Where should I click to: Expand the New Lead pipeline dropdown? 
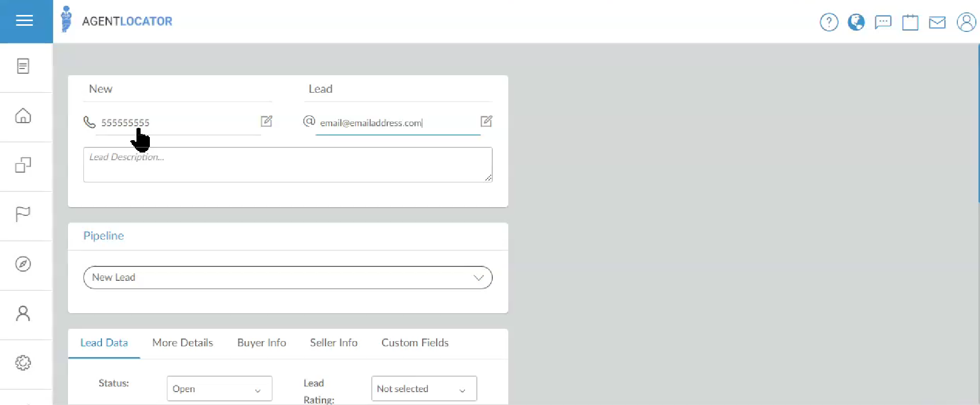(x=288, y=278)
